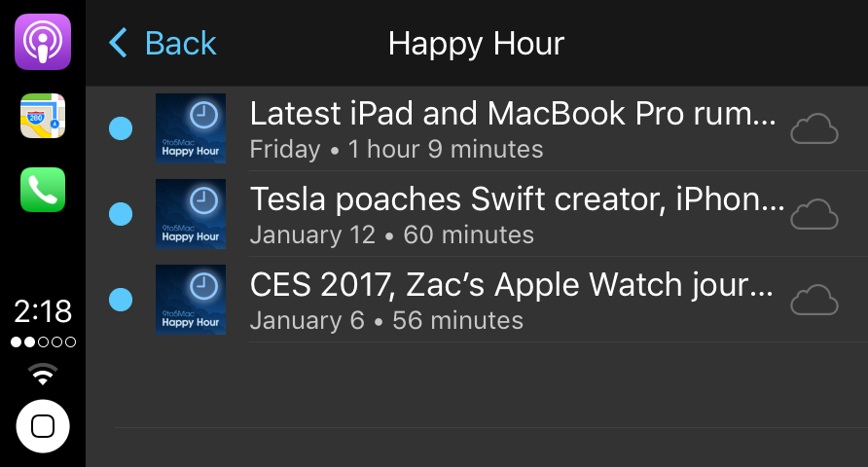Download the Tesla poaches Swift creator episode
This screenshot has height=467, width=868.
click(x=814, y=214)
